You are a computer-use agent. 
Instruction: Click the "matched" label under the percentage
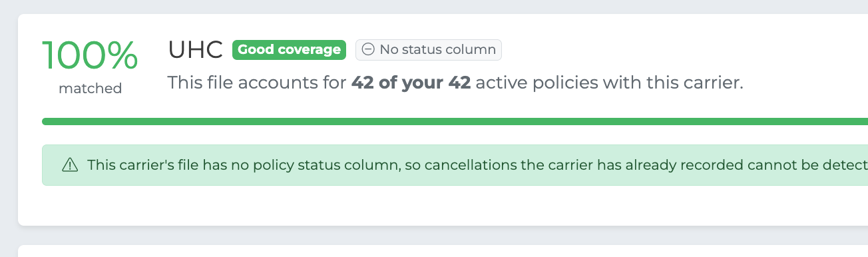(91, 89)
